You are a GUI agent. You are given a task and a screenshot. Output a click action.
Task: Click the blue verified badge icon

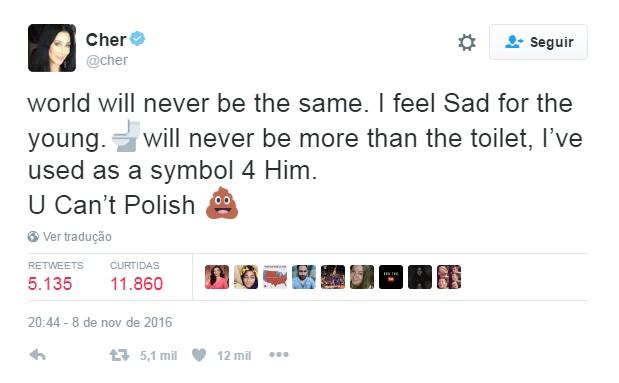click(137, 39)
